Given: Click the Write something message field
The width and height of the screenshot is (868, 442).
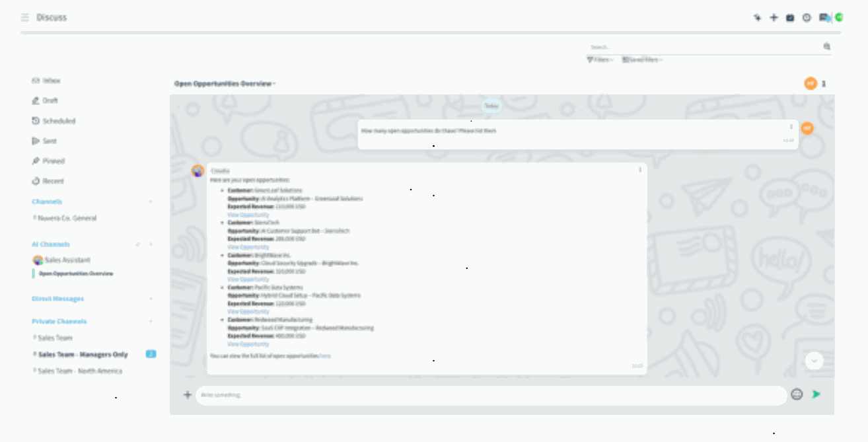Looking at the screenshot, I should pos(489,395).
